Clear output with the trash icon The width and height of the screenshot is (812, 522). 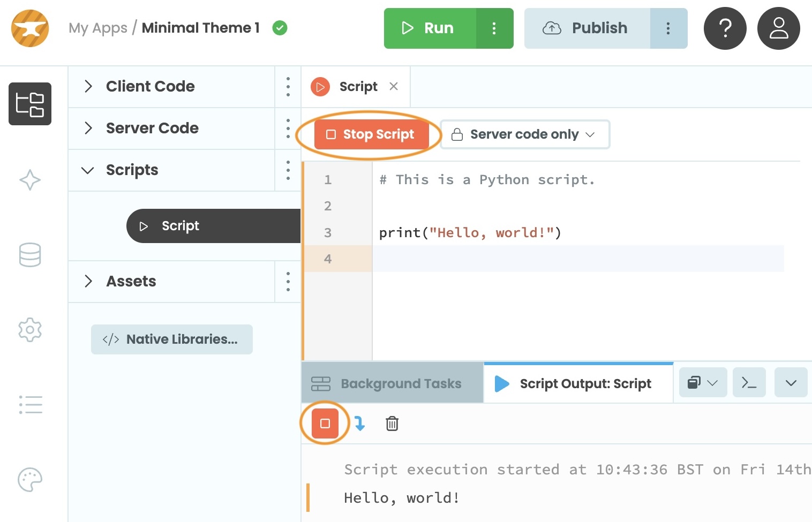tap(392, 423)
